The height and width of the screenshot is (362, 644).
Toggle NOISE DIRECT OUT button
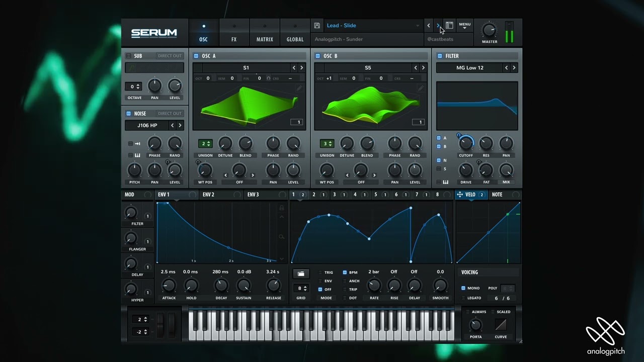(170, 114)
